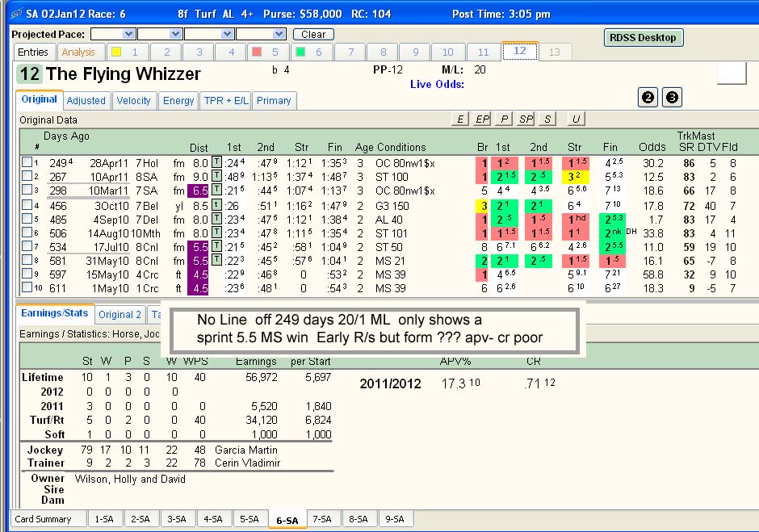The image size is (759, 532).
Task: Open the Adjusted data tab
Action: pos(86,101)
